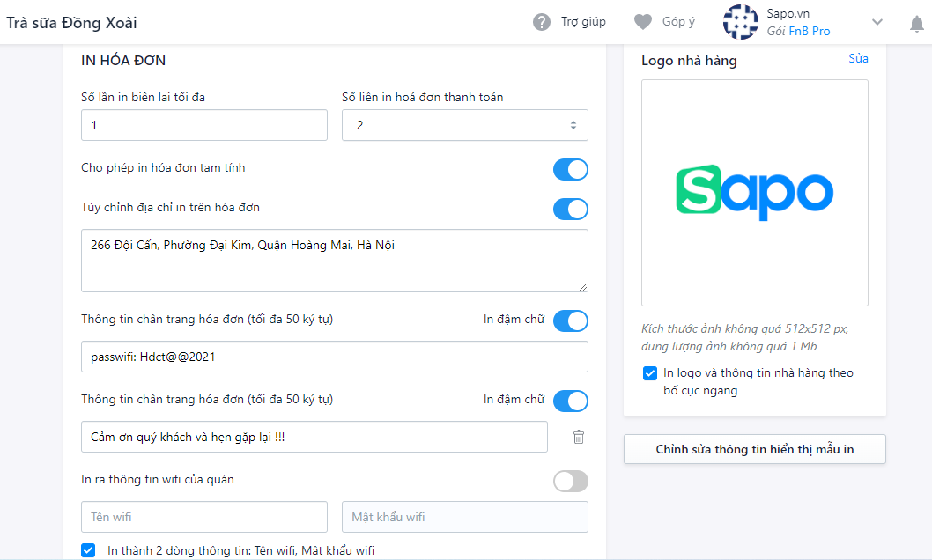Click the Trợ giúp link
The width and height of the screenshot is (932, 560).
click(x=583, y=22)
